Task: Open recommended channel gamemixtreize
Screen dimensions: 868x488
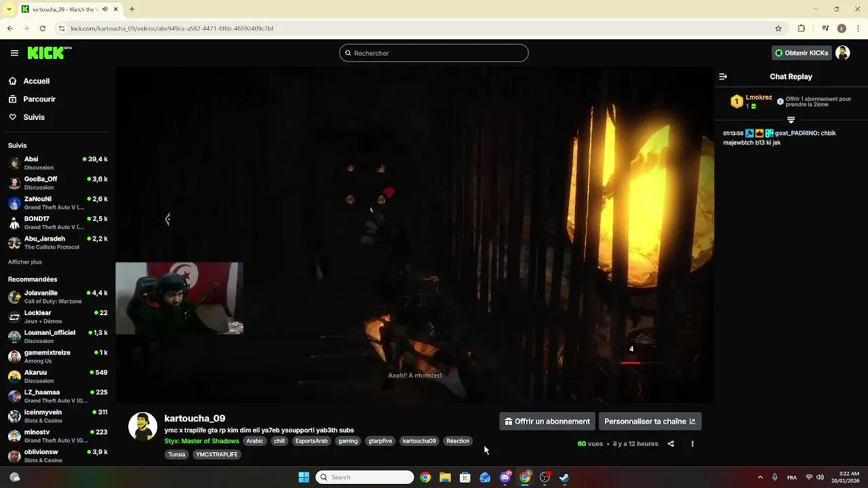Action: 57,357
